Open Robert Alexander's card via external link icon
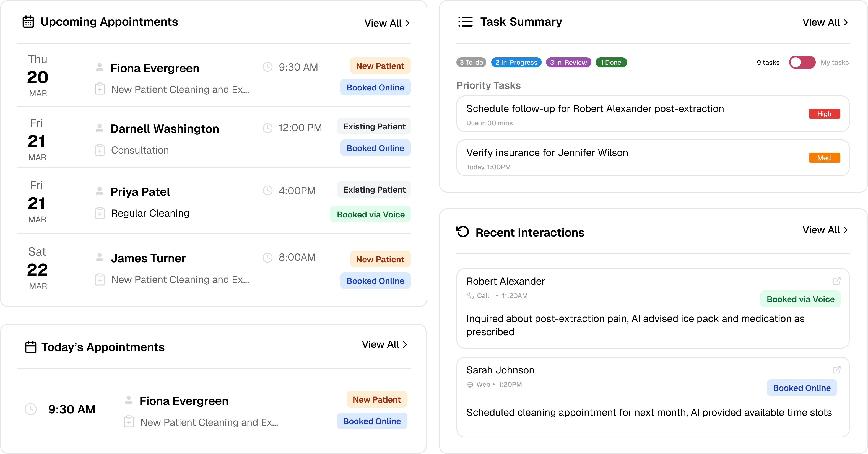 tap(837, 281)
